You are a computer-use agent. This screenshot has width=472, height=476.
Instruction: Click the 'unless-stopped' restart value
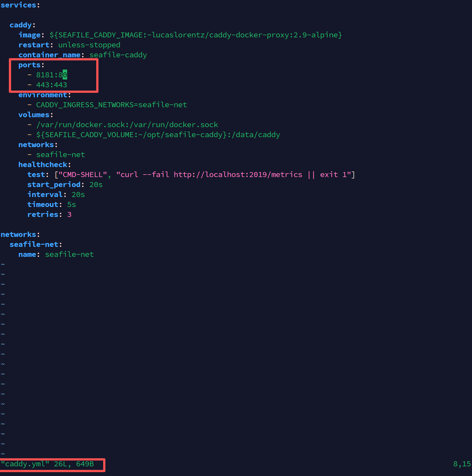tap(89, 45)
